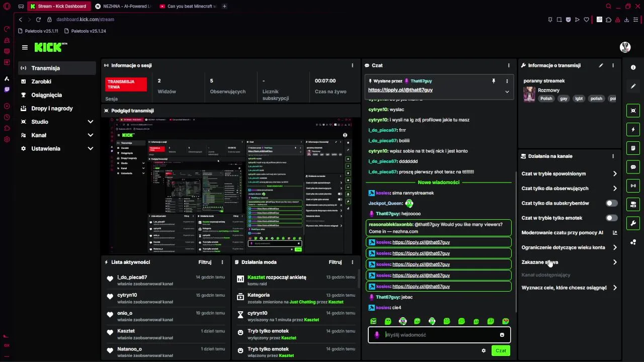644x362 pixels.
Task: Select Transmisja in sidebar
Action: 57,68
